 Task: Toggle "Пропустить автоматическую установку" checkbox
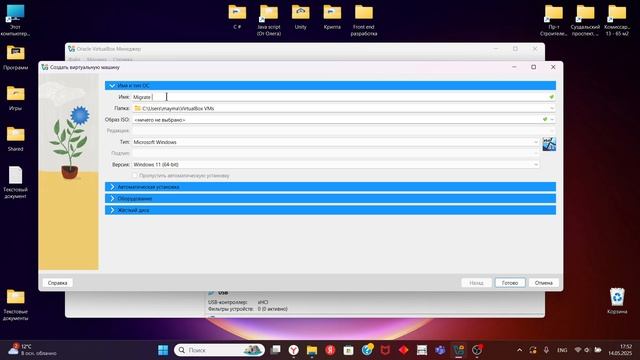[135, 176]
